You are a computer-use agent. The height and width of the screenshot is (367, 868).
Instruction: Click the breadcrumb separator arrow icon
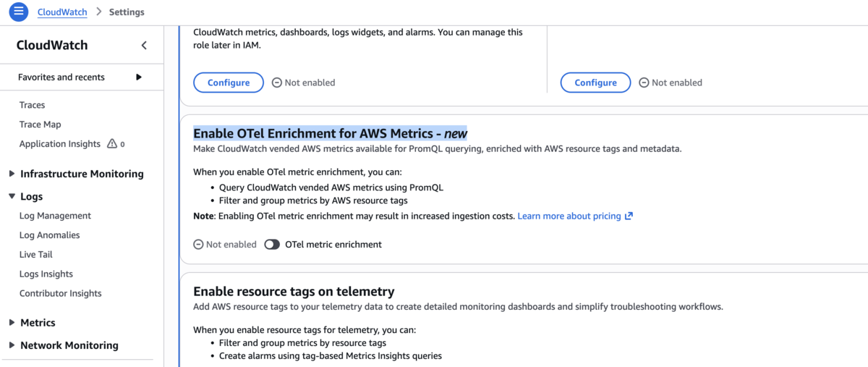point(98,12)
